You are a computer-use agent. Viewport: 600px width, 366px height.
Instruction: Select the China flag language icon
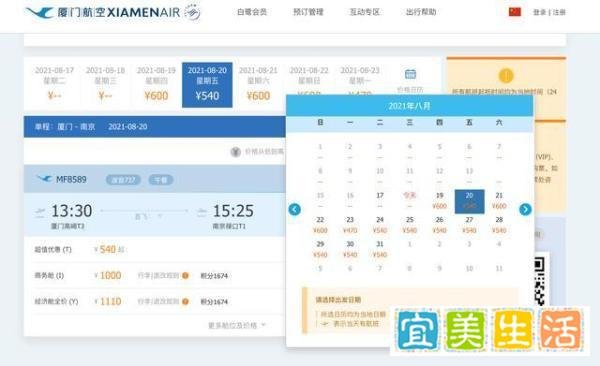[515, 12]
